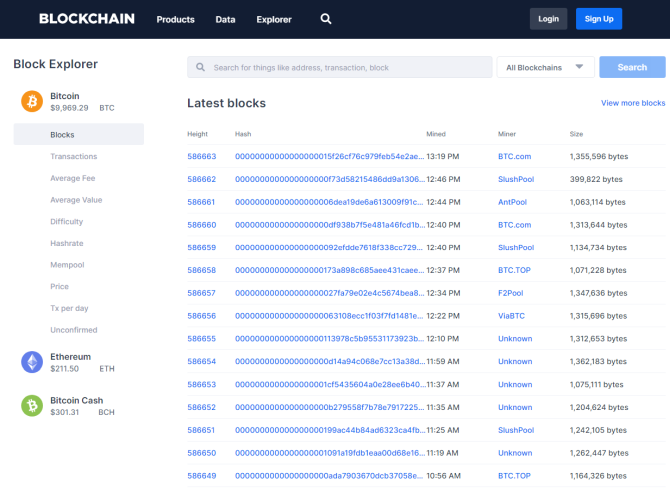Open block height 586662
670x492 pixels.
tap(202, 179)
